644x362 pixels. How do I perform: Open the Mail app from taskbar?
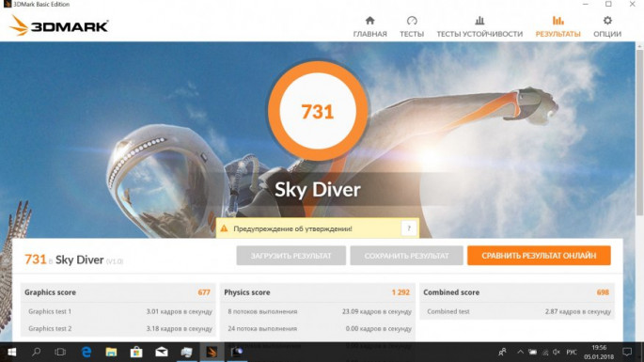pyautogui.click(x=162, y=353)
